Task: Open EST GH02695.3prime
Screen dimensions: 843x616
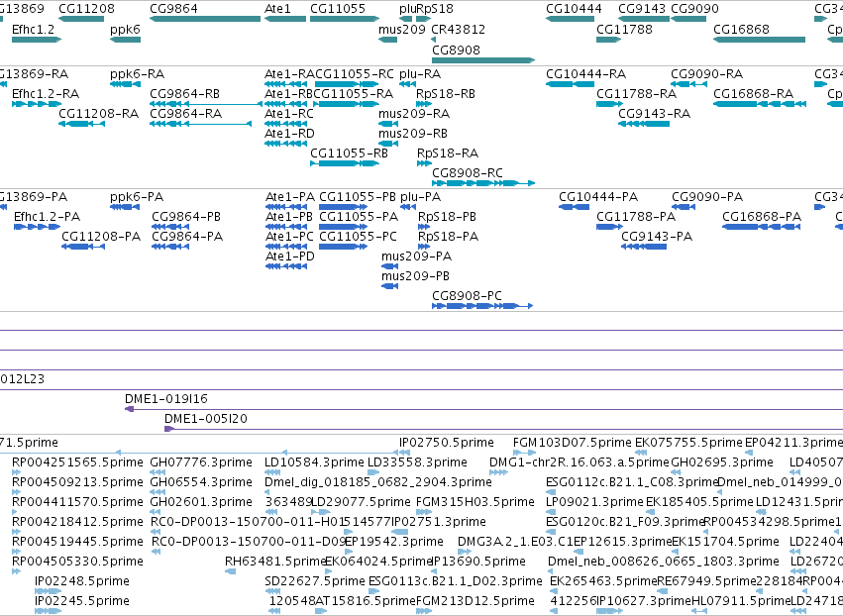Action: coord(676,472)
